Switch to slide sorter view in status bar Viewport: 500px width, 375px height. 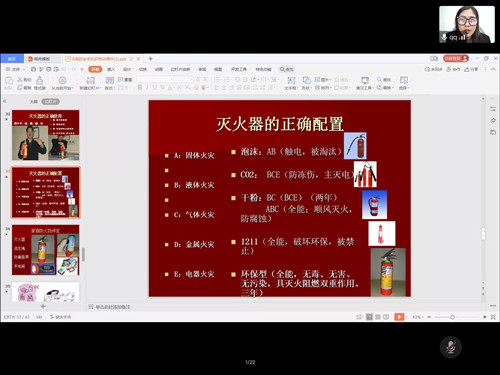tap(378, 317)
